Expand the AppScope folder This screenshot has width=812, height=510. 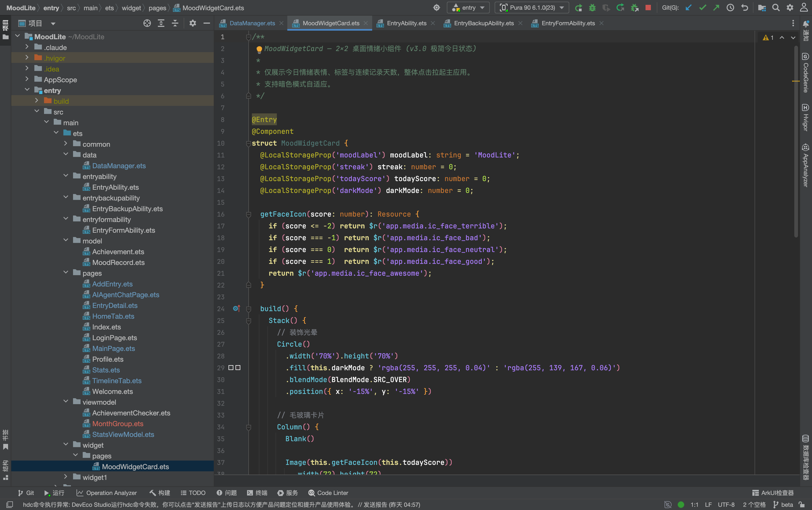(x=27, y=79)
